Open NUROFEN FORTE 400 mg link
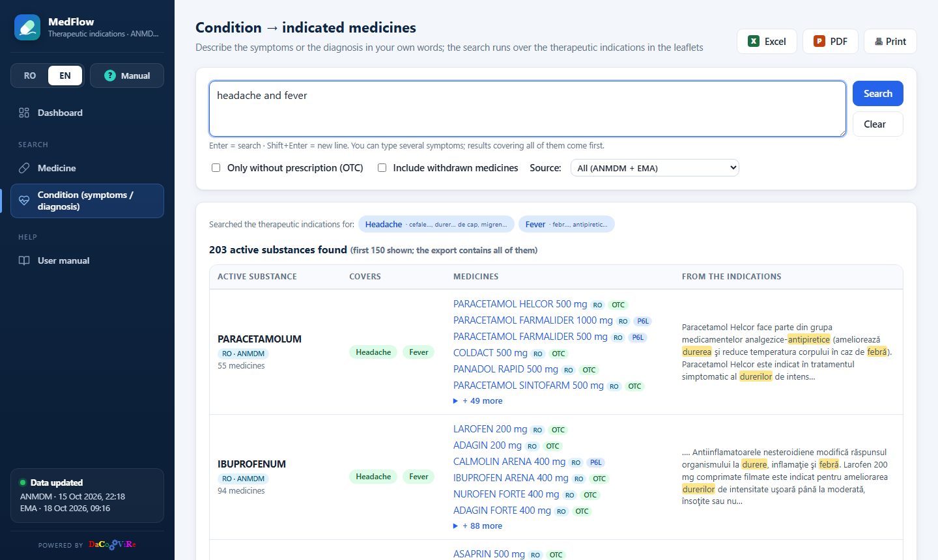This screenshot has height=560, width=938. point(506,494)
